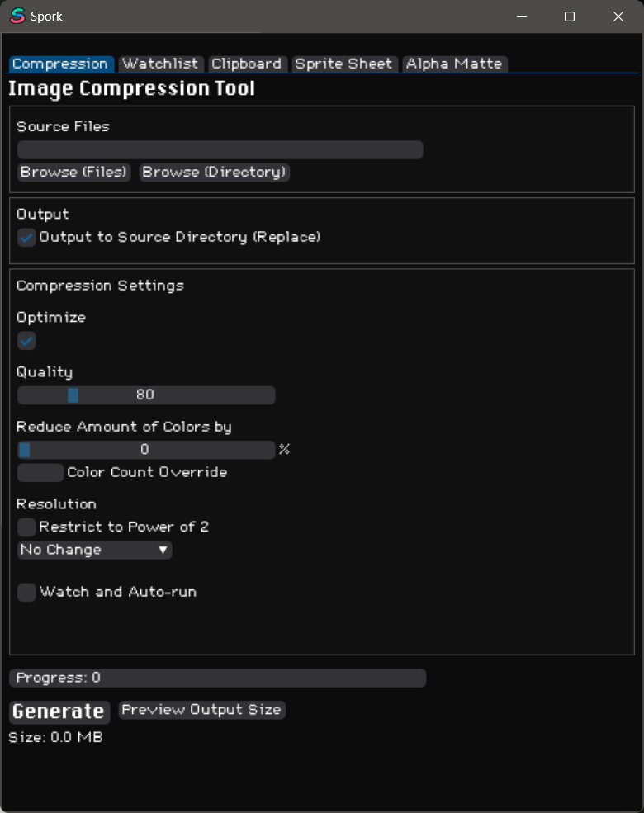Click the Spork app logo icon
Screen dimensions: 644x813
(17, 16)
